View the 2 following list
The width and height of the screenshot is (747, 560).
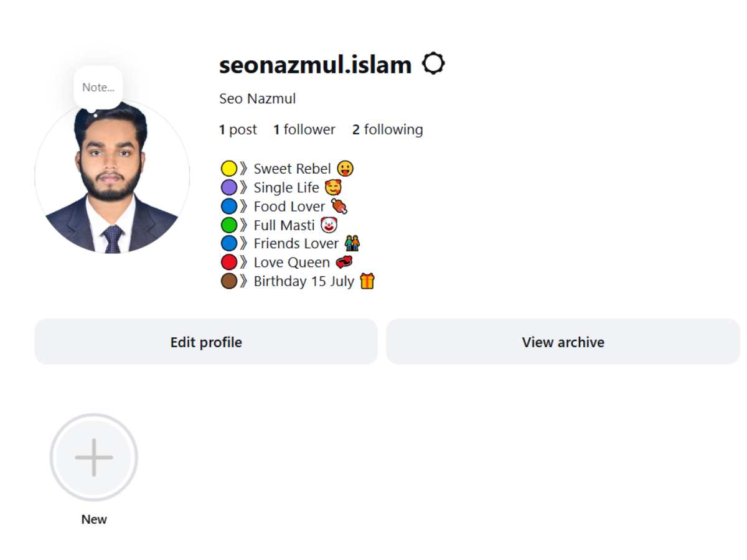388,129
